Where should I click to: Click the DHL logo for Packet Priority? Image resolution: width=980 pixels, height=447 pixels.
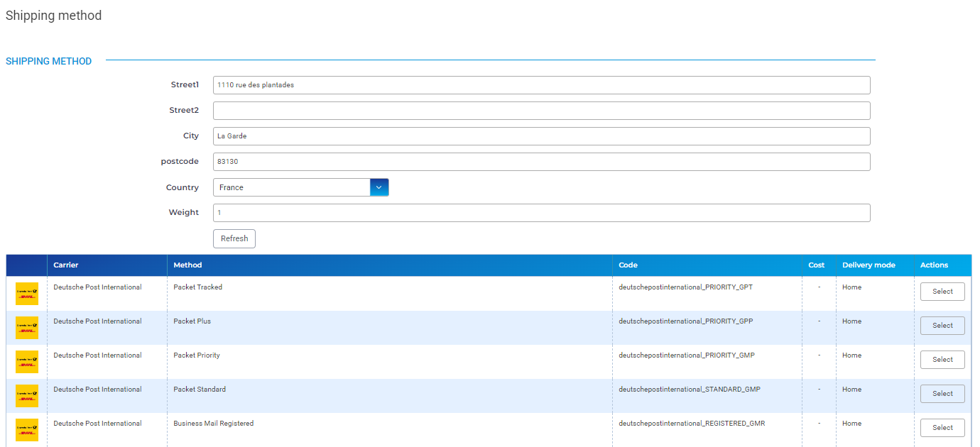coord(27,361)
